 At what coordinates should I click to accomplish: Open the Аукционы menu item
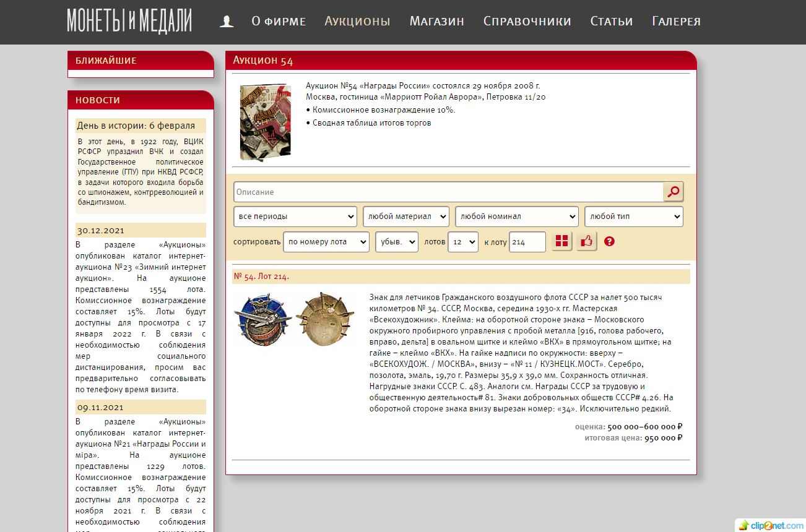click(357, 22)
